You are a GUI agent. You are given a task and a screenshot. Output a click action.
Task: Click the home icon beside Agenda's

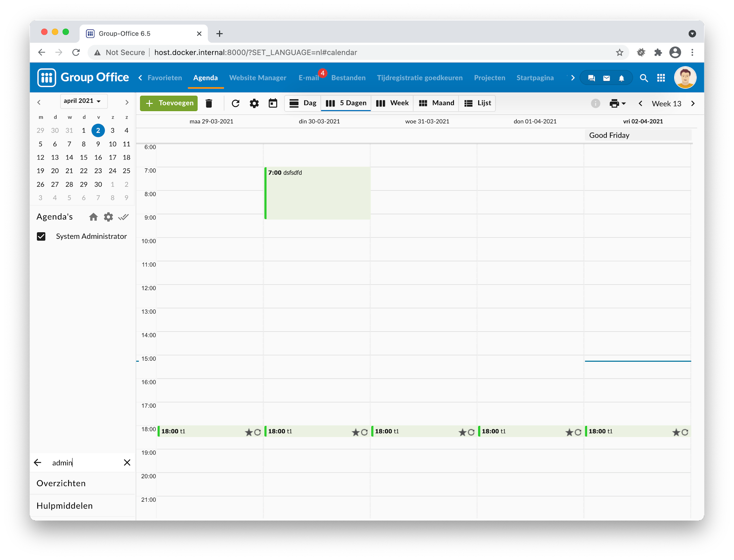(93, 217)
